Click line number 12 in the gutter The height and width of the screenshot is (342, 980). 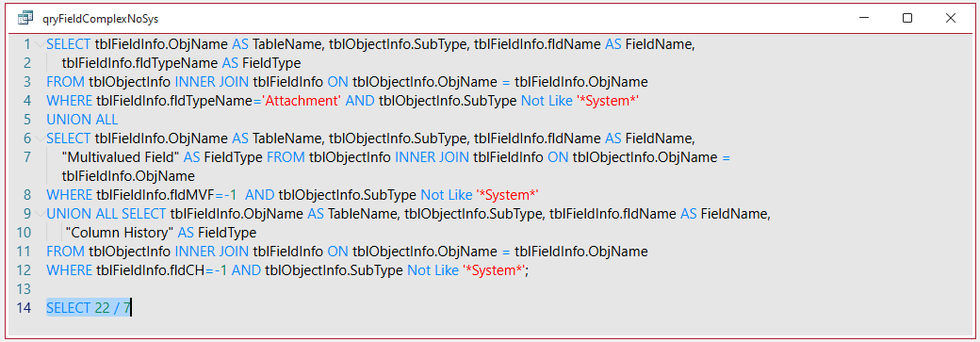(24, 270)
